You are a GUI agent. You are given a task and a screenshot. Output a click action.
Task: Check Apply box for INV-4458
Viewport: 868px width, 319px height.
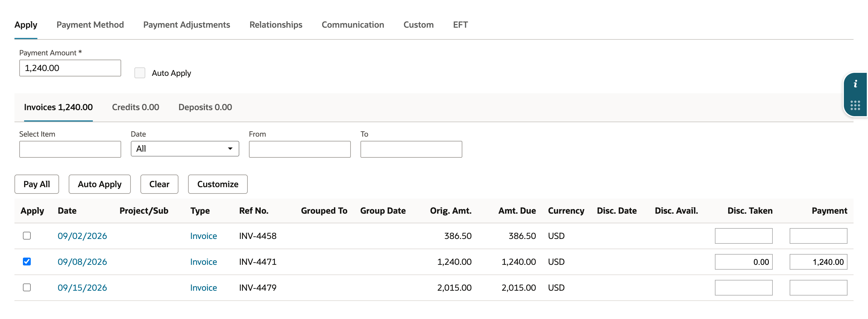(27, 236)
